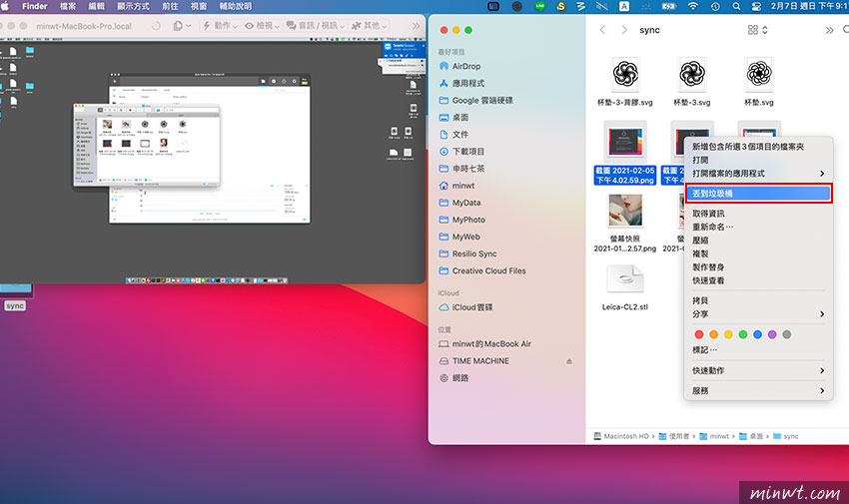Select 杯墊-3.svg file
The image size is (849, 504).
pos(692,82)
